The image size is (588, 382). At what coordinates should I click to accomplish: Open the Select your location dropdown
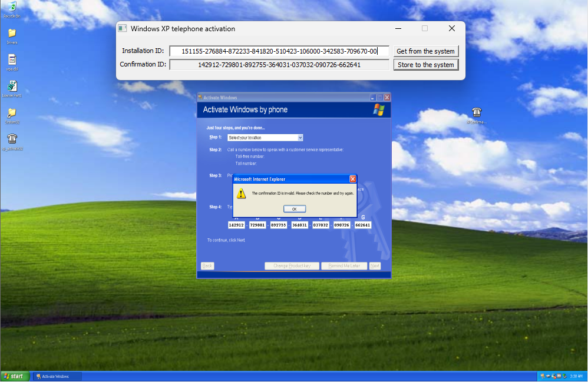pyautogui.click(x=300, y=137)
